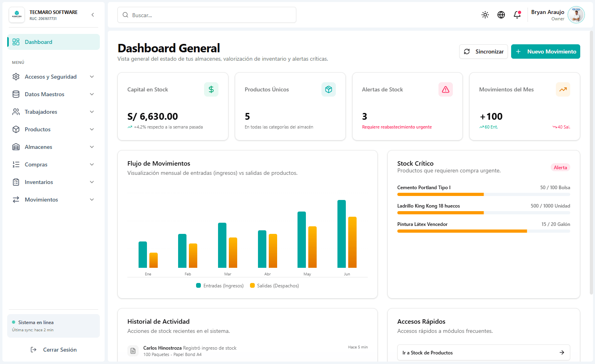The width and height of the screenshot is (595, 364).
Task: Expand the Almacenes menu chevron
Action: [92, 147]
